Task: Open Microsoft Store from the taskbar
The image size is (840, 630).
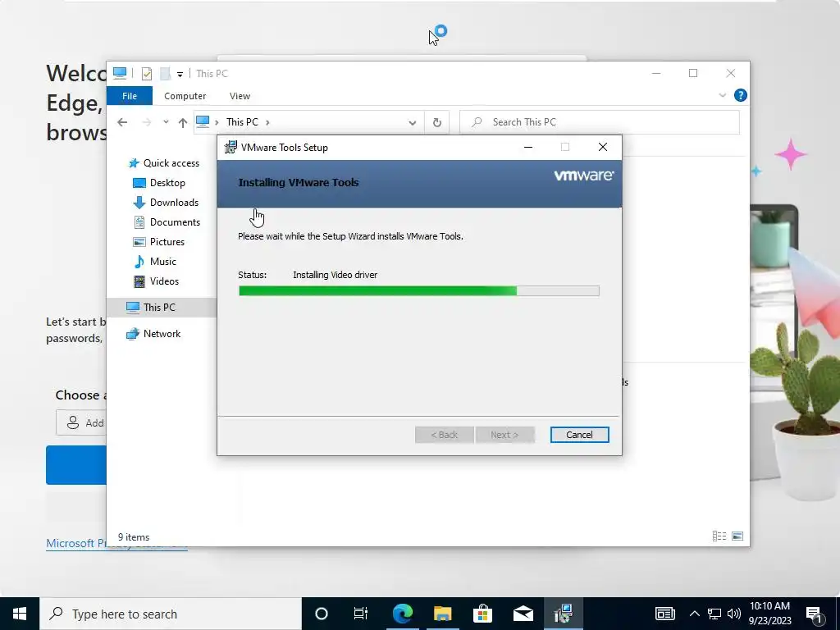Action: coord(482,614)
